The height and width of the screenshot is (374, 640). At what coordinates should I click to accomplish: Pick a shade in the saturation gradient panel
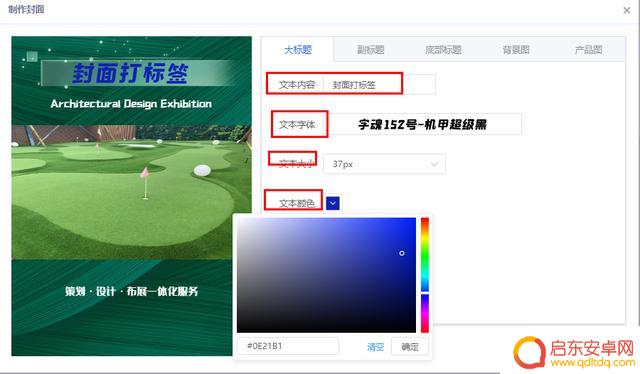(x=326, y=275)
